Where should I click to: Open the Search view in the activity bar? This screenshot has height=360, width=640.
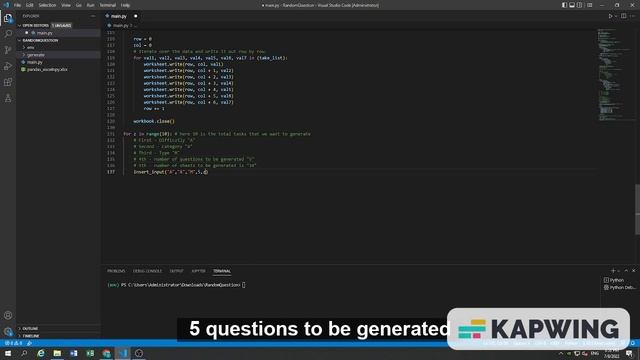8,33
